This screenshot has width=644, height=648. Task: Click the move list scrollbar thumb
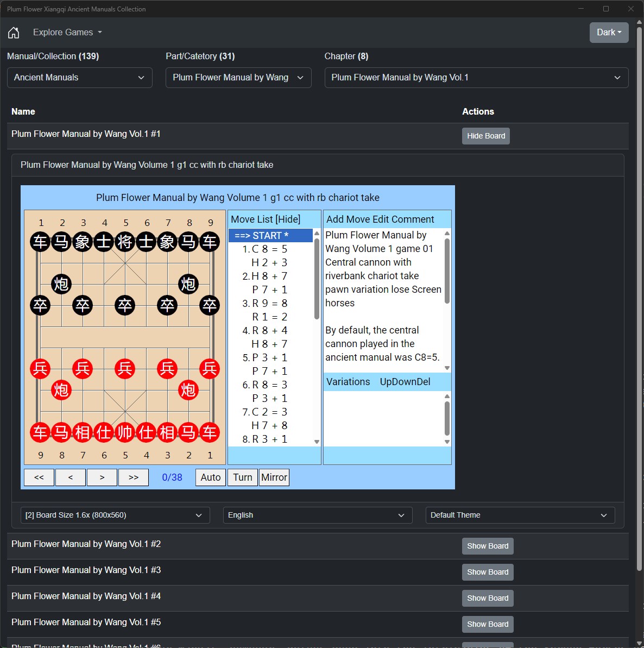click(317, 279)
